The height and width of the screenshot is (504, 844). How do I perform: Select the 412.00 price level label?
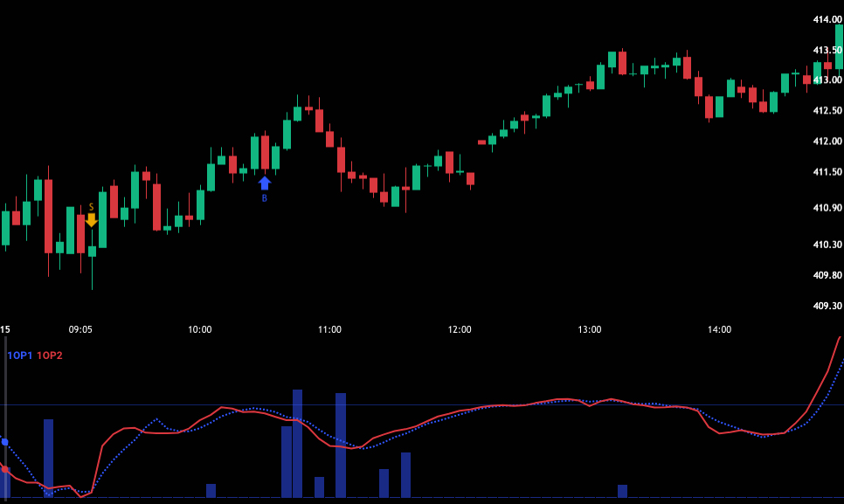click(827, 142)
